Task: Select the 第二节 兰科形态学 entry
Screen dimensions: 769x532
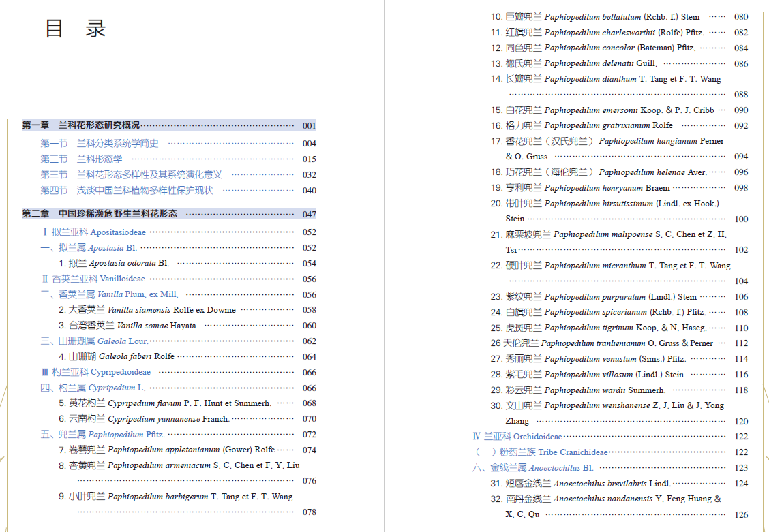Action: coord(178,159)
